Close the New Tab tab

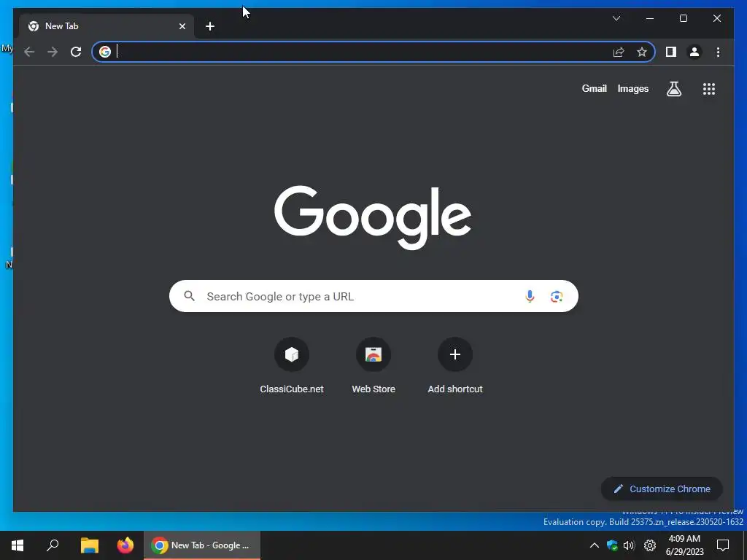pos(182,26)
